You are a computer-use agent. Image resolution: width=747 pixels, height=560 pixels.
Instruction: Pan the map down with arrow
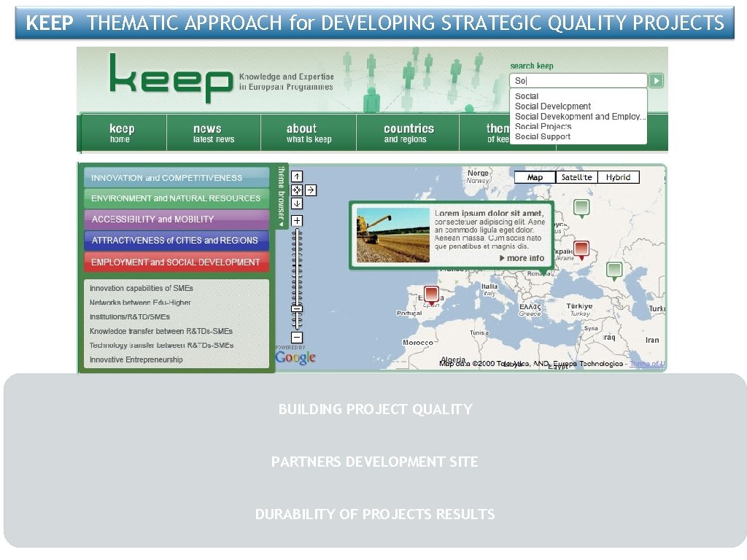(x=297, y=203)
